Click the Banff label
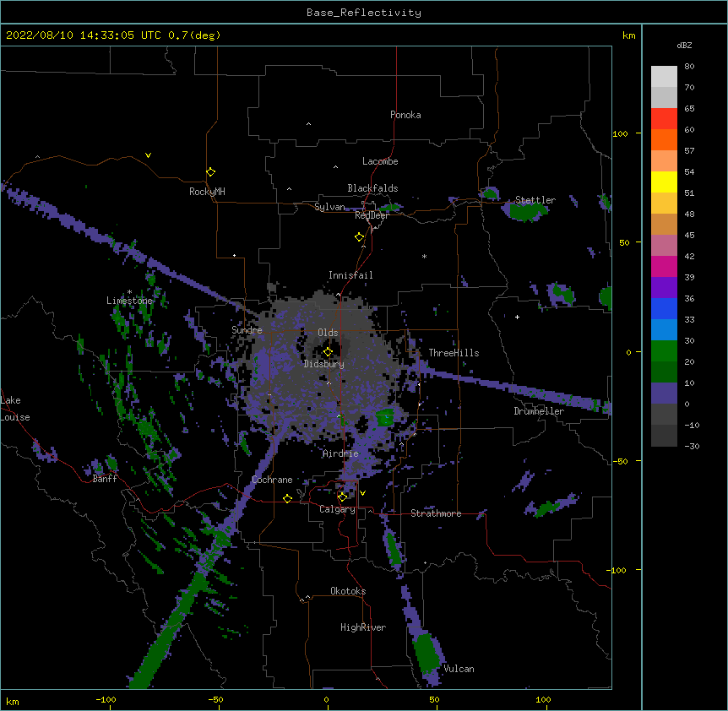728x711 pixels. 105,479
